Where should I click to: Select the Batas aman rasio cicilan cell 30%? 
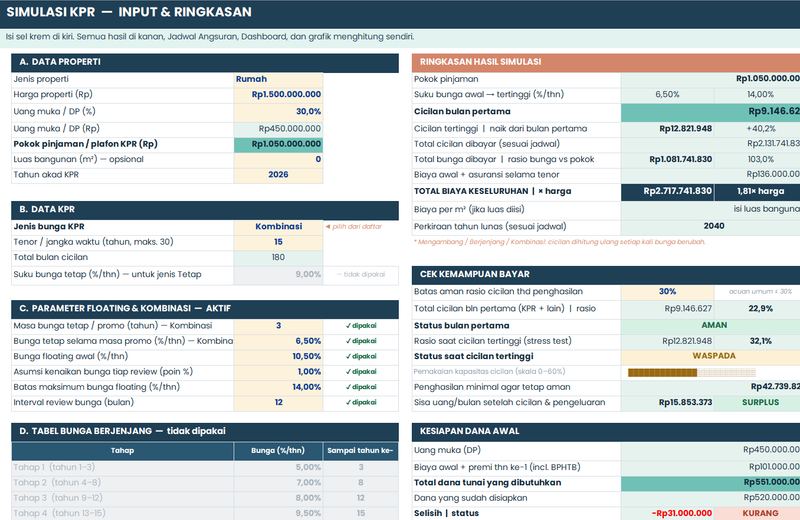click(667, 291)
